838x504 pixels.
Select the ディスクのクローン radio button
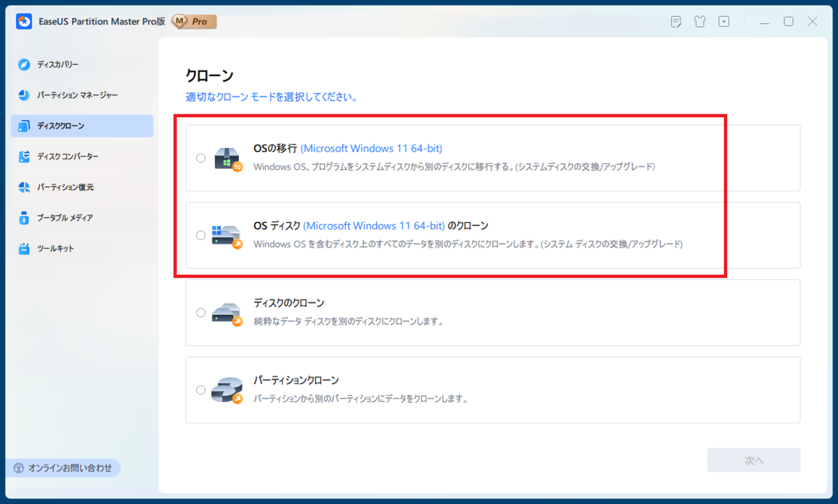201,313
